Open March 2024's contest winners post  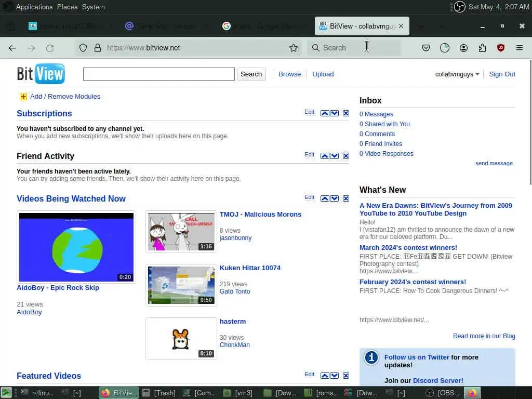(x=408, y=248)
